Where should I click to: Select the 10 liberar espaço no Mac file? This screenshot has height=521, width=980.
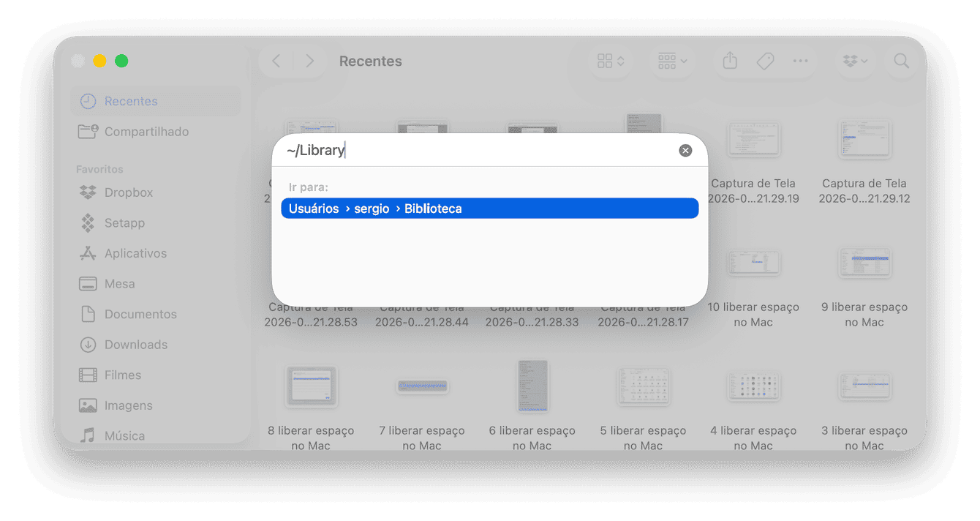coord(753,263)
